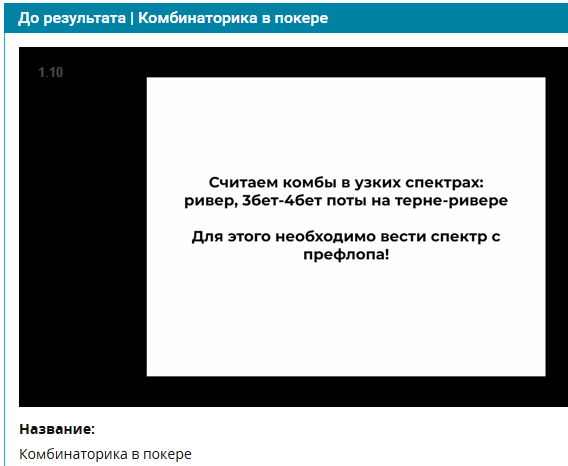The image size is (568, 466).
Task: Click the 1.10 playback speed indicator
Action: click(x=51, y=72)
